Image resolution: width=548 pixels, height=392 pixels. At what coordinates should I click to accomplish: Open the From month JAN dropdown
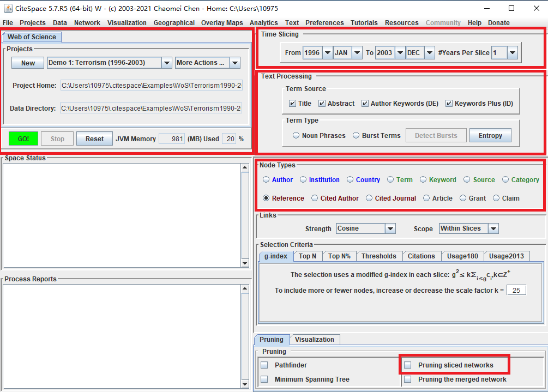pos(357,53)
